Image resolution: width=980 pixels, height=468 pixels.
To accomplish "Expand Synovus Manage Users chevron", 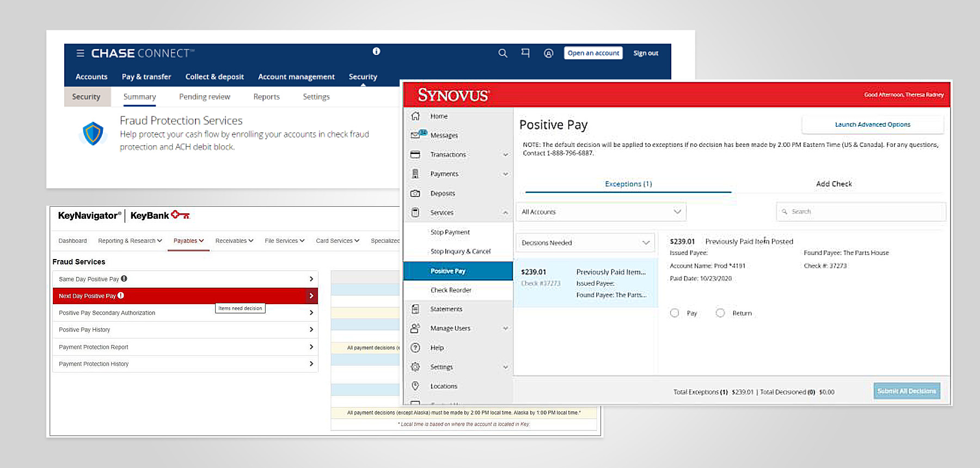I will [x=506, y=328].
